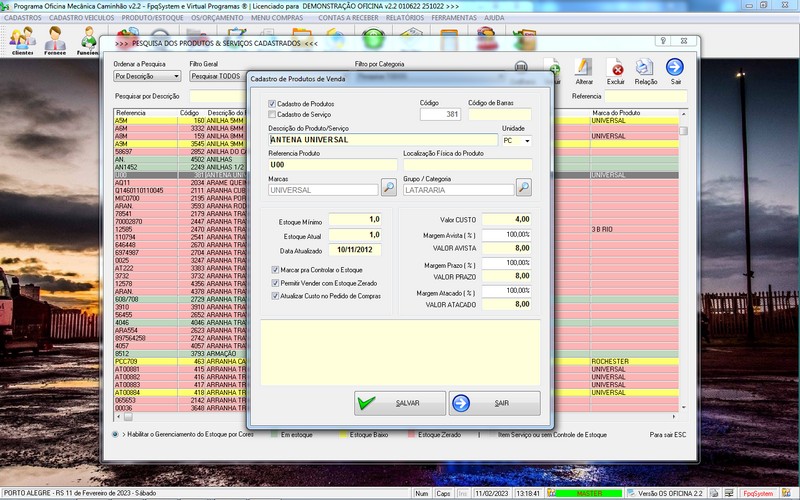Viewport: 800px width, 500px height.
Task: Click the Relação report icon
Action: 645,71
